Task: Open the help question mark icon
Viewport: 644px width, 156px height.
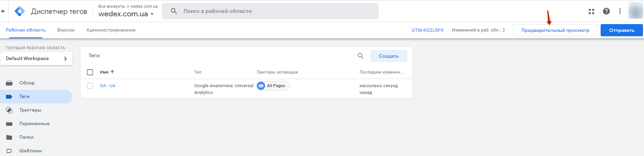Action: click(606, 11)
